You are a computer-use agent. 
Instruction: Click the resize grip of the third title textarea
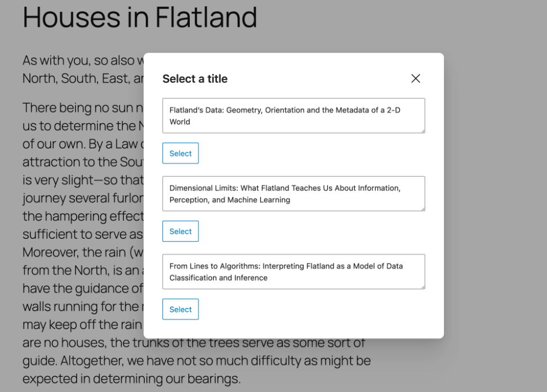(x=421, y=286)
